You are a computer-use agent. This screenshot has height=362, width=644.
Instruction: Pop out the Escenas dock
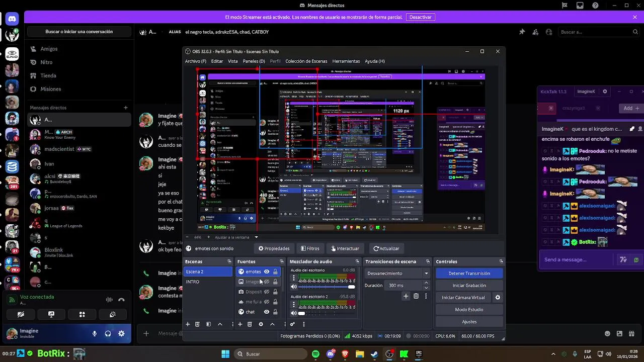click(x=229, y=261)
